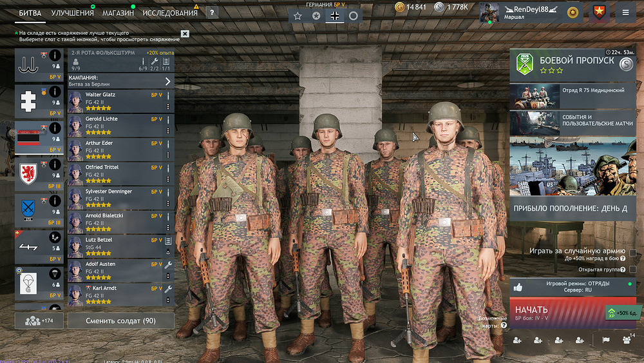Open Sylvester Denninger three-dot options

pyautogui.click(x=168, y=204)
